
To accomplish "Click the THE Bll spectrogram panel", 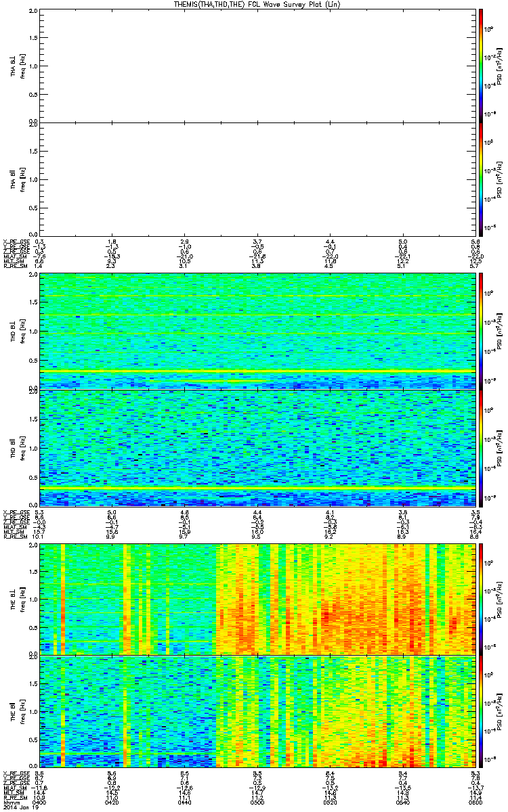I will click(257, 710).
